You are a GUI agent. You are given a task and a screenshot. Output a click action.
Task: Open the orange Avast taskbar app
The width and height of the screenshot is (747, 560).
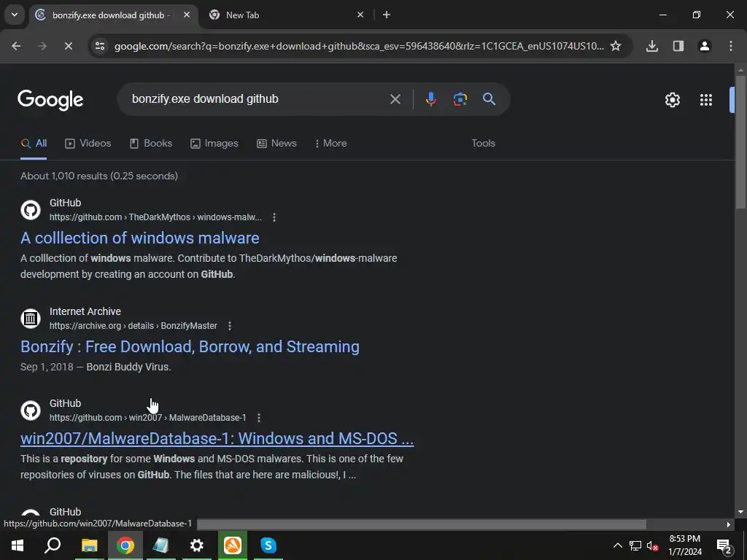tap(233, 545)
